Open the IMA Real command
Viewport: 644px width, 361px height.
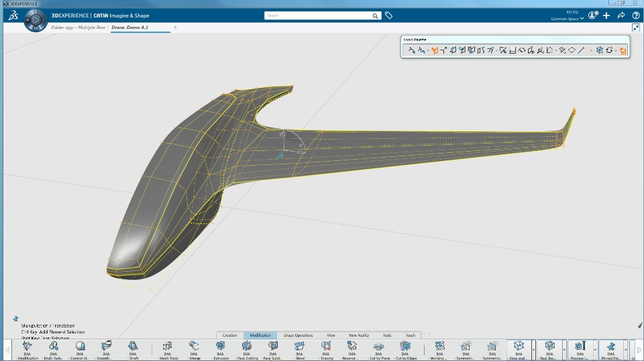tap(549, 350)
